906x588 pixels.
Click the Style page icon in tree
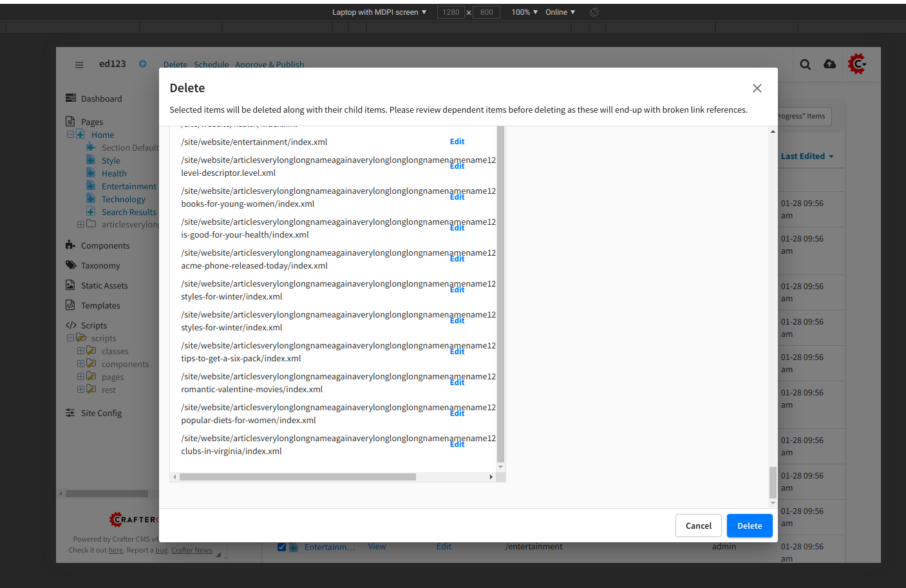[91, 160]
